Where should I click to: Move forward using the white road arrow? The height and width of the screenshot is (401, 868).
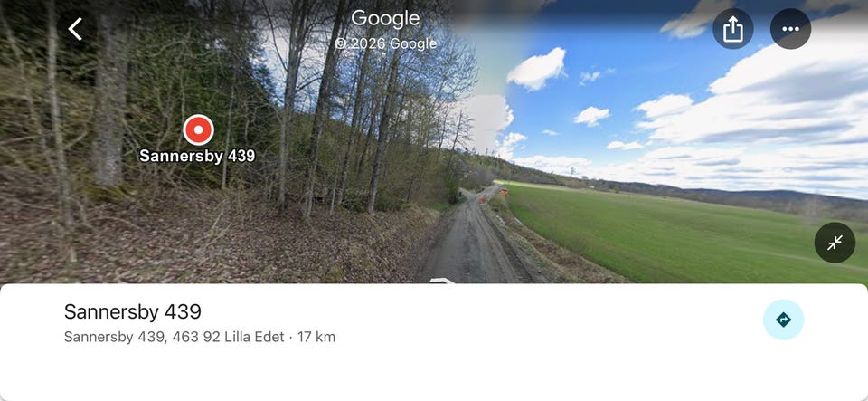pyautogui.click(x=442, y=281)
